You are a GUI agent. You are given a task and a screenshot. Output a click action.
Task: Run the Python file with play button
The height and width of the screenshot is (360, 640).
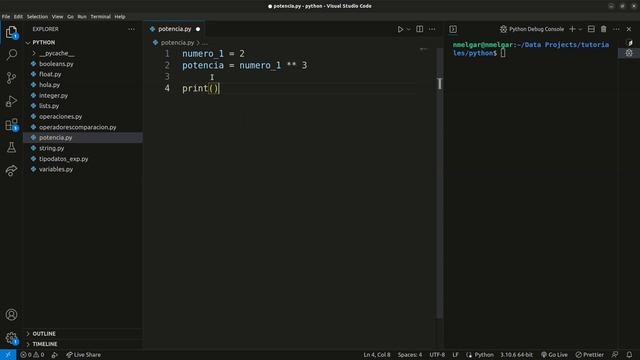(x=400, y=29)
